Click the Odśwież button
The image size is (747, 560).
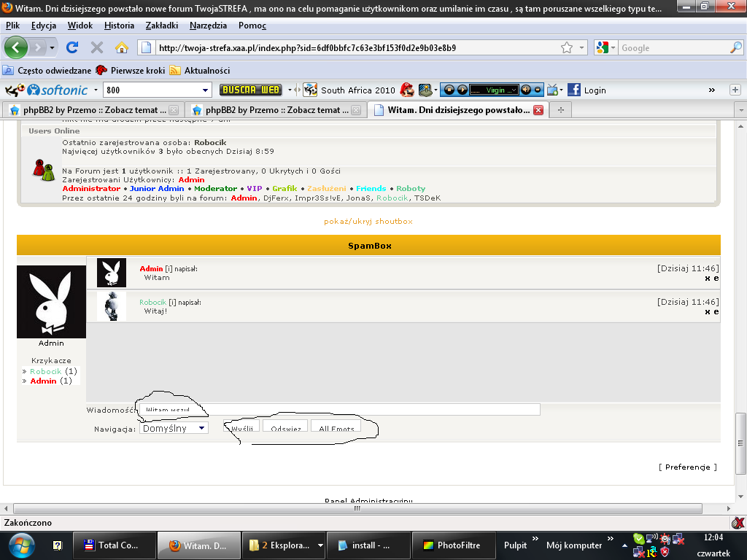(286, 427)
